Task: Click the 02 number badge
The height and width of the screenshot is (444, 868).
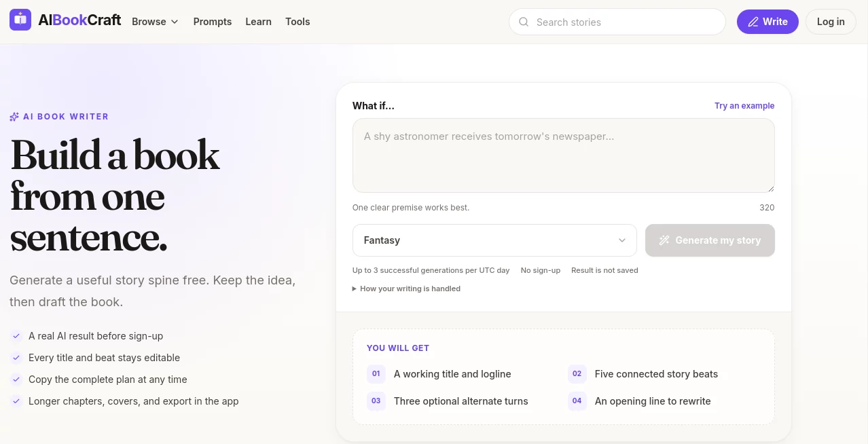Action: coord(577,374)
